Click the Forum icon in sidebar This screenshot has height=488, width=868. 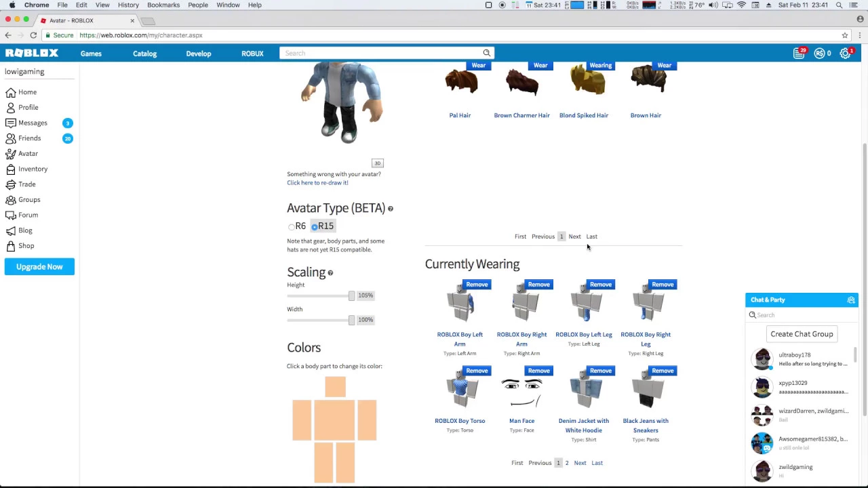coord(10,215)
